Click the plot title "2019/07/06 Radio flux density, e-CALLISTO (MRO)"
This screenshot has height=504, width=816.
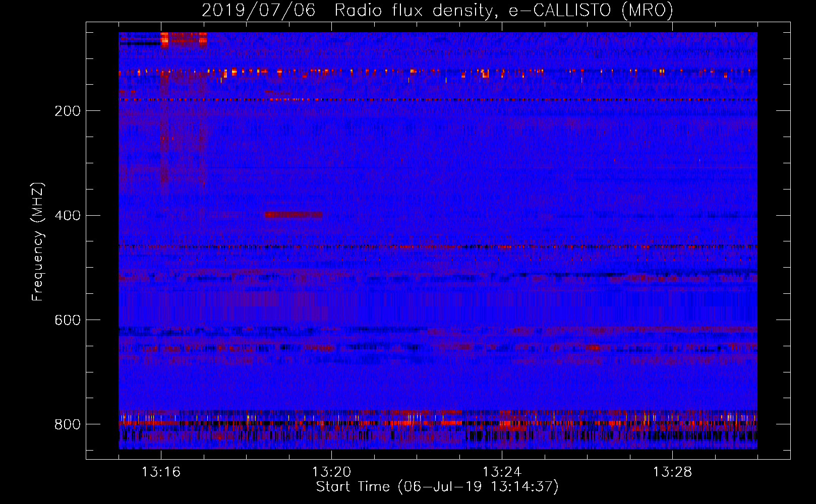[x=437, y=10]
